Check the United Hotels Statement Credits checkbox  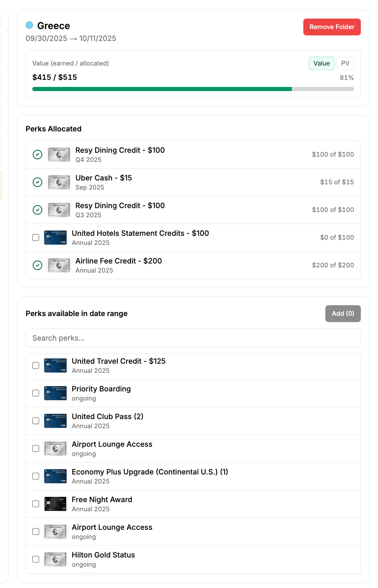(x=35, y=237)
